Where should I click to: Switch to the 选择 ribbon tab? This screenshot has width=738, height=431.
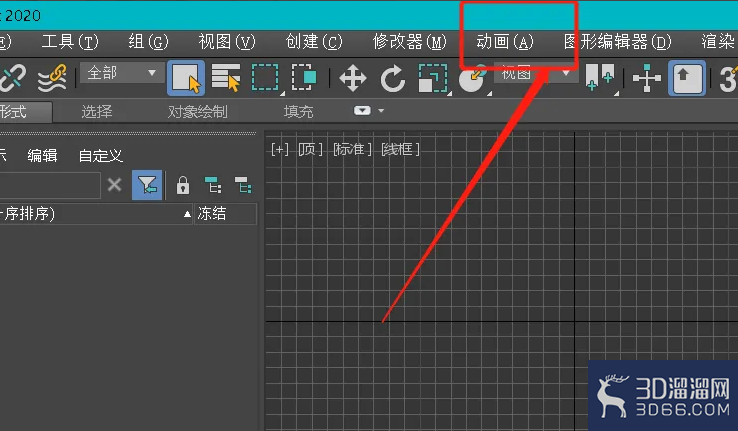[97, 112]
